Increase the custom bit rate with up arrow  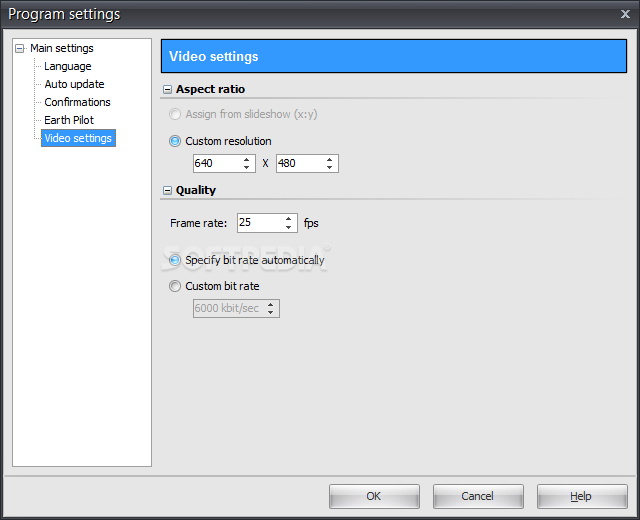[271, 304]
